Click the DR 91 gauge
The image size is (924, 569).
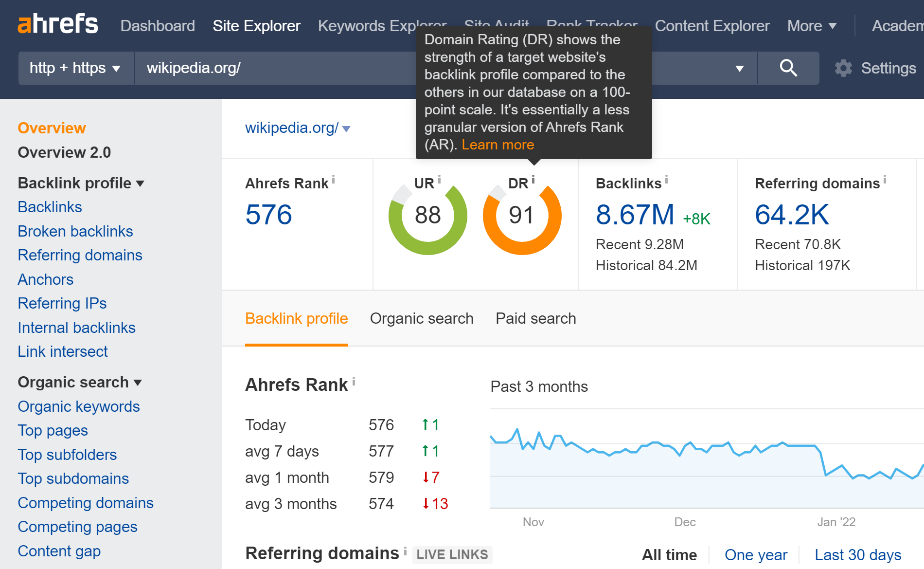point(522,216)
